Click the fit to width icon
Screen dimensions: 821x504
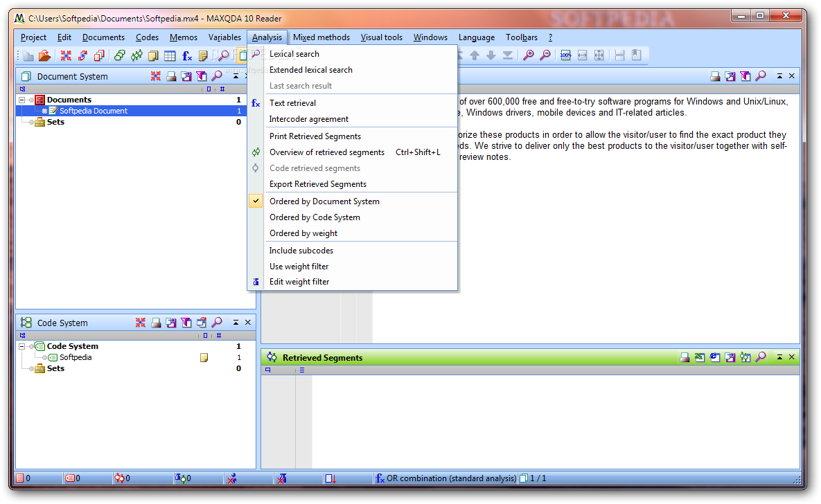coord(582,55)
